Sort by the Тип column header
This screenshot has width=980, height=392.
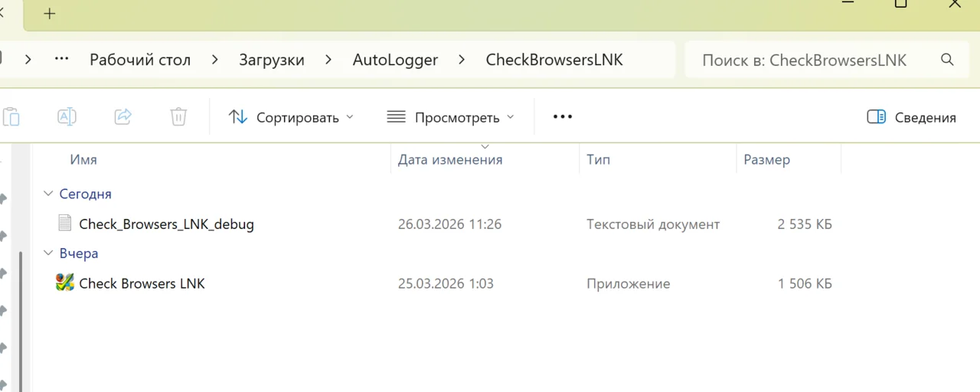pos(599,159)
